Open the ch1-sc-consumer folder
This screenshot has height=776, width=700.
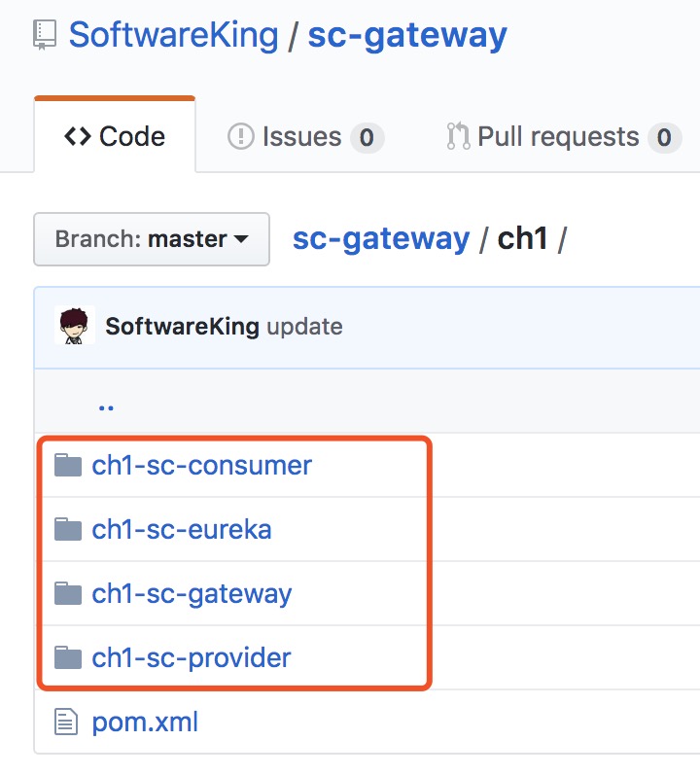201,465
